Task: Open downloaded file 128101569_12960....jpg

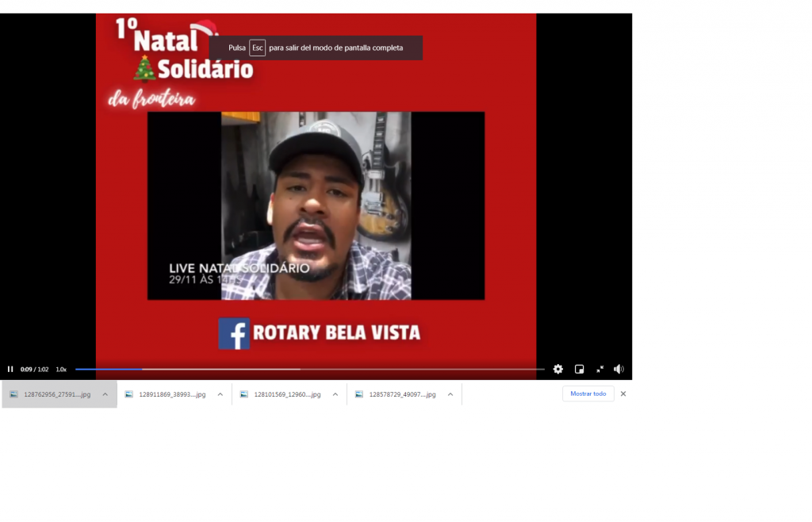Action: pos(287,394)
